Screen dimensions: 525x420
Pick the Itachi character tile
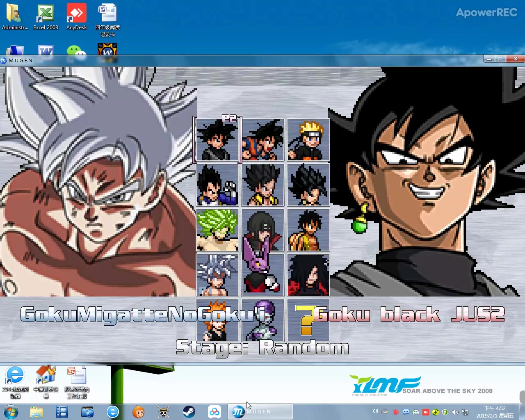(263, 230)
